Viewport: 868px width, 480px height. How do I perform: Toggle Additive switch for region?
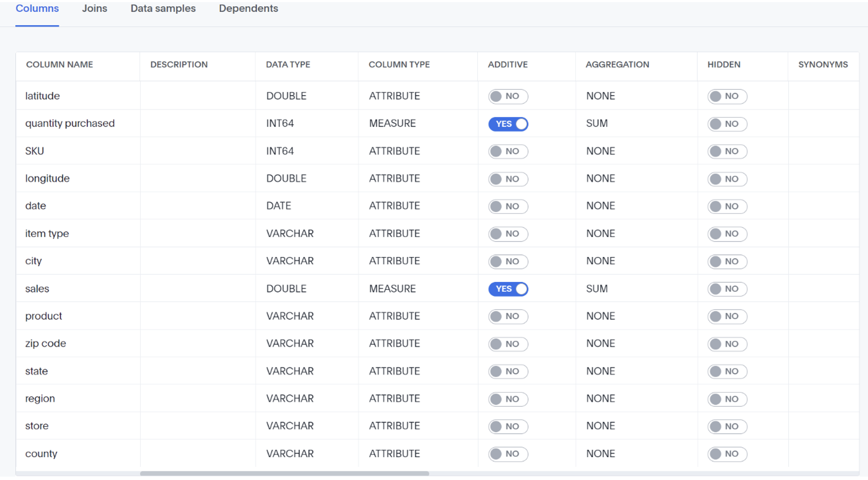(508, 399)
